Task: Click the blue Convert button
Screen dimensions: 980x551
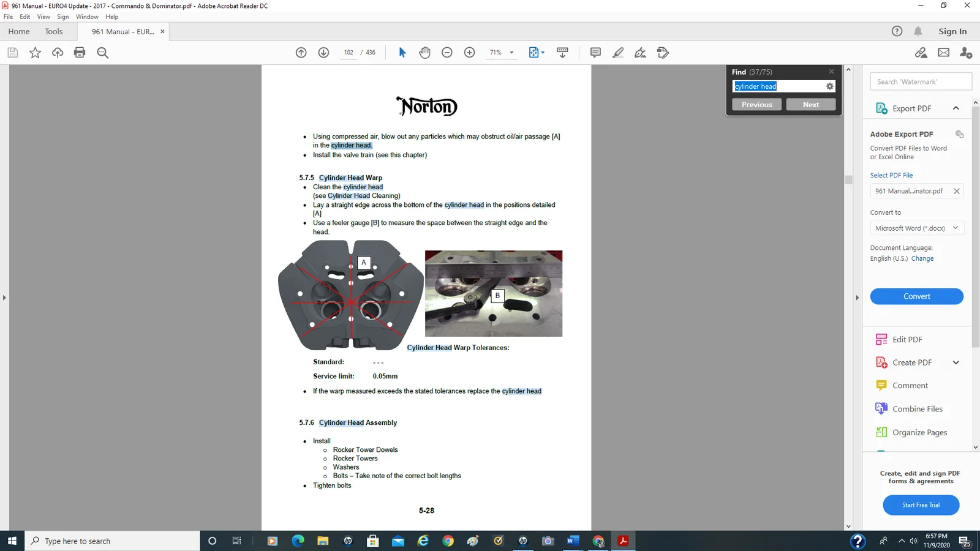Action: pos(916,296)
